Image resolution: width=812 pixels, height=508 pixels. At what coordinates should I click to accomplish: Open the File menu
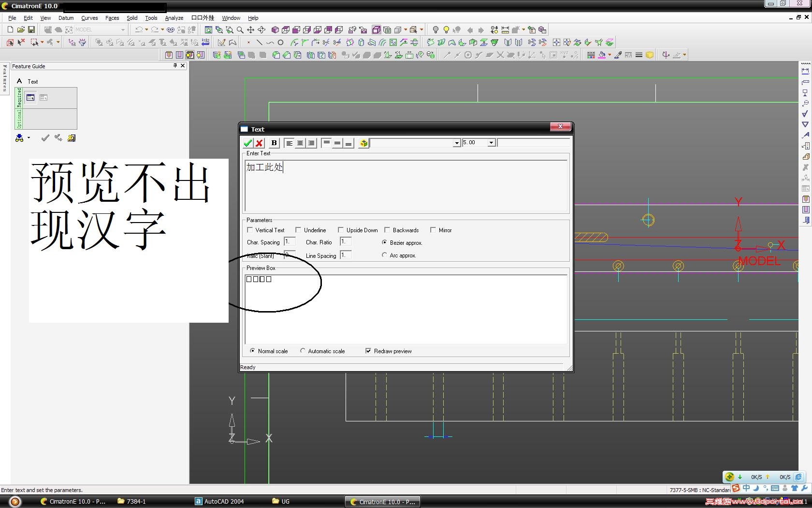pos(12,18)
